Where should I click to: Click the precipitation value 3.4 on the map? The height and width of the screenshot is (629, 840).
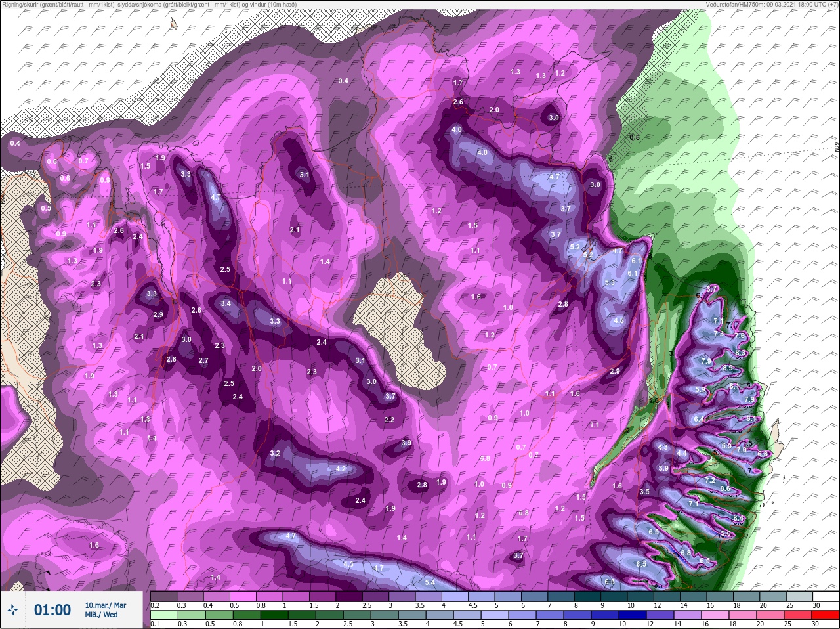click(226, 303)
